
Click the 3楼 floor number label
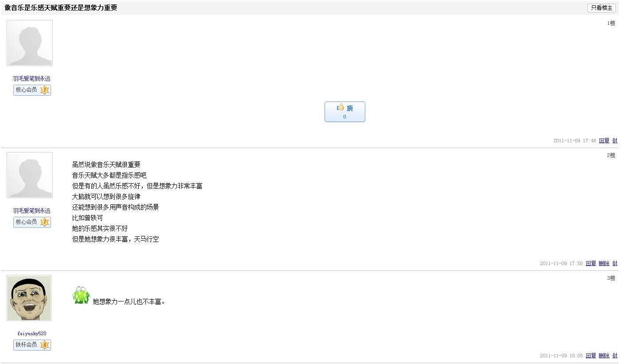611,278
